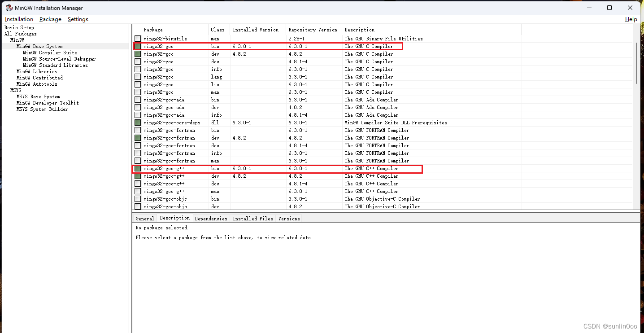Select the MSYS group node
644x333 pixels.
click(x=16, y=90)
